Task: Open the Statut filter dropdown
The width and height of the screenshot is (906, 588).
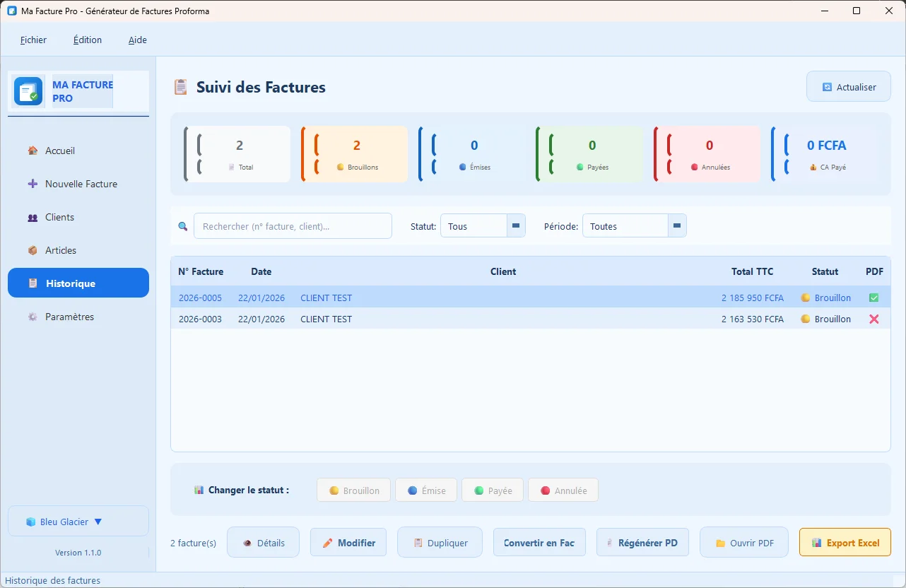Action: [x=516, y=226]
